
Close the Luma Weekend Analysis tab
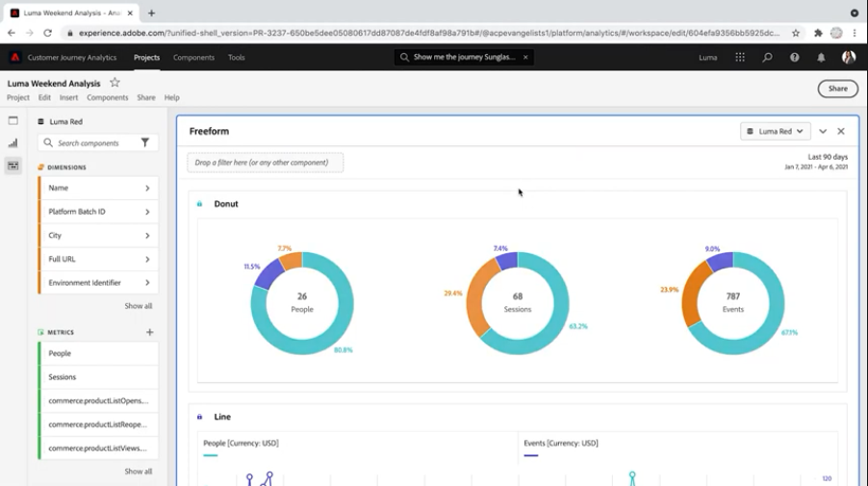tap(130, 13)
